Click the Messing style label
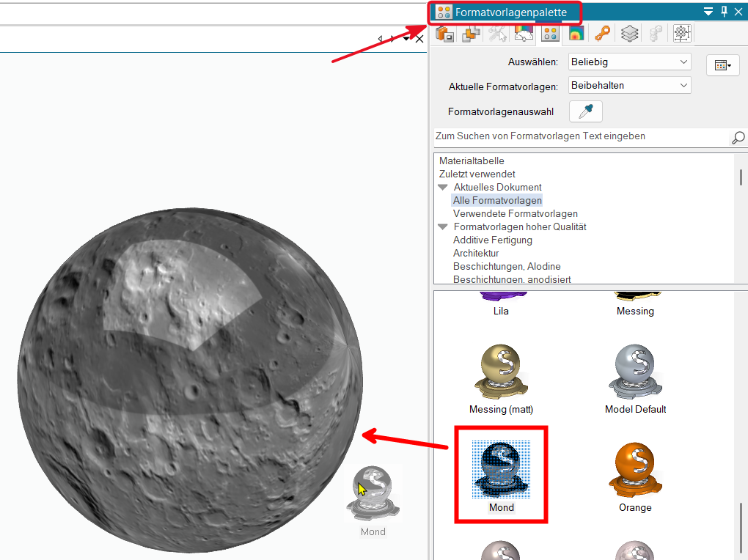This screenshot has height=560, width=748. click(635, 311)
